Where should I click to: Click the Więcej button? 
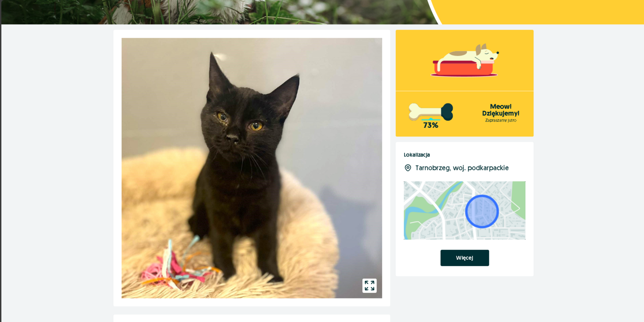(x=465, y=258)
